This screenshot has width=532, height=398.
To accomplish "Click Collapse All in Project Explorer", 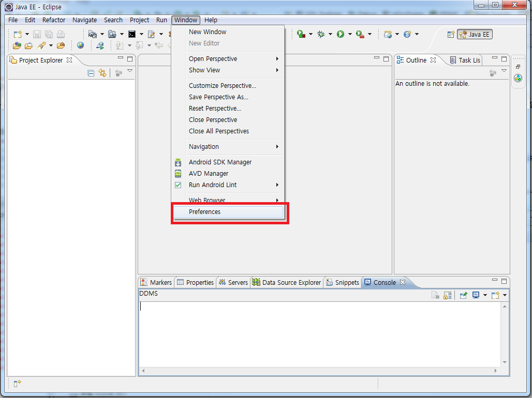I will pos(91,73).
